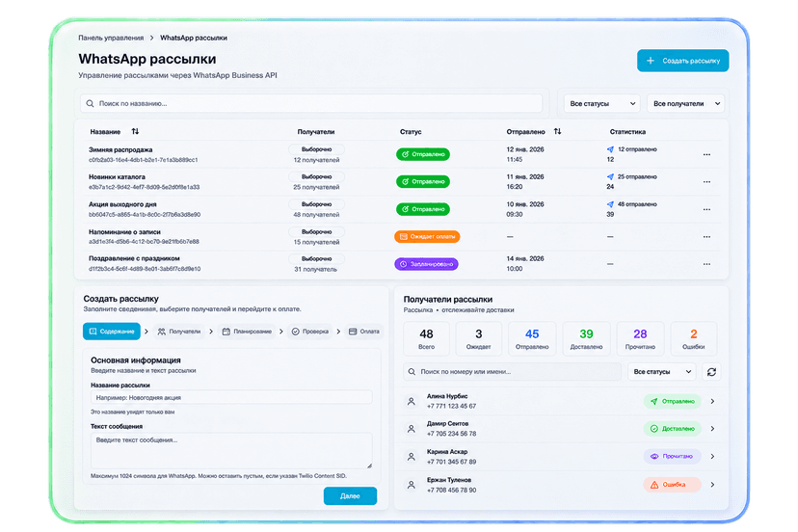Click paper plane icon next to 25 отправлено

[x=610, y=176]
